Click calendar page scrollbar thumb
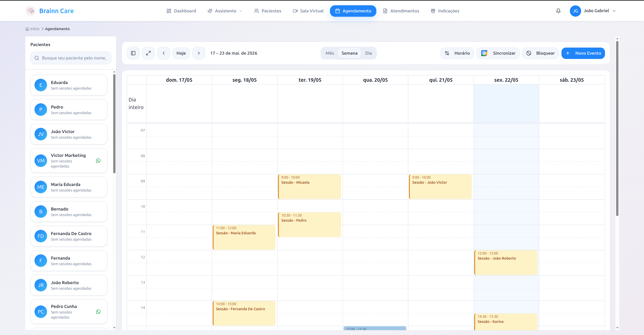This screenshot has height=335, width=644. [617, 128]
